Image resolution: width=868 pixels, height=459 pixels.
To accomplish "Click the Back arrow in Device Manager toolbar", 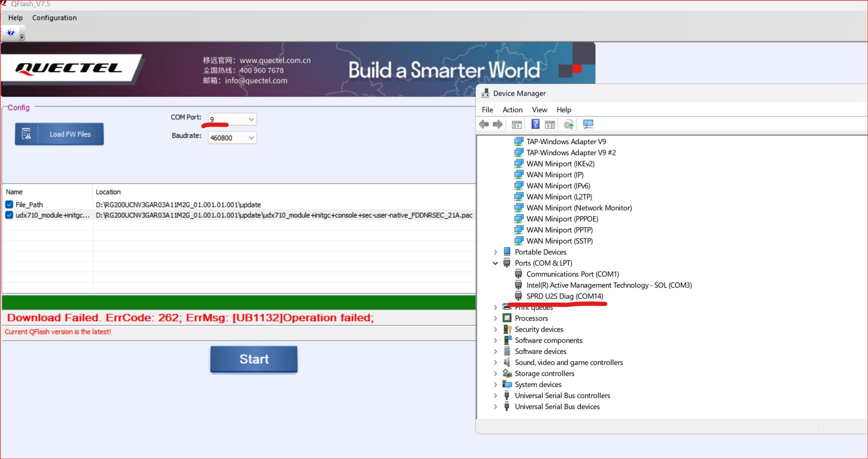I will pyautogui.click(x=484, y=124).
